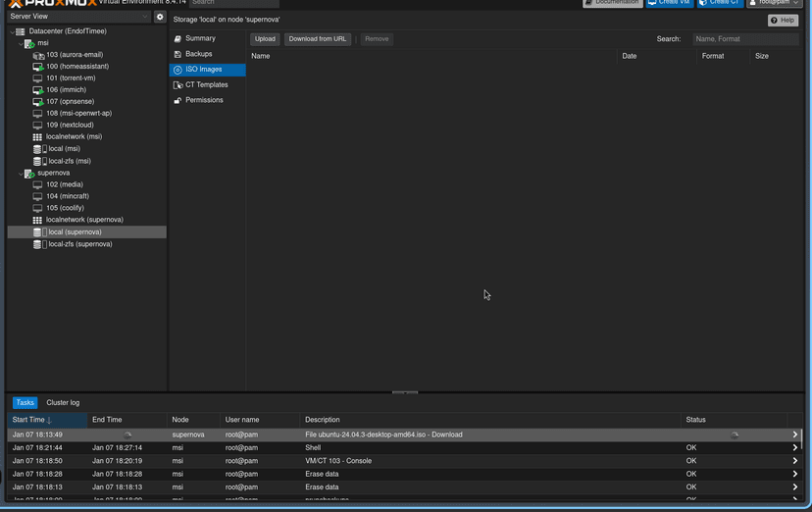Open the root@pam user menu
812x512 pixels.
[x=775, y=3]
